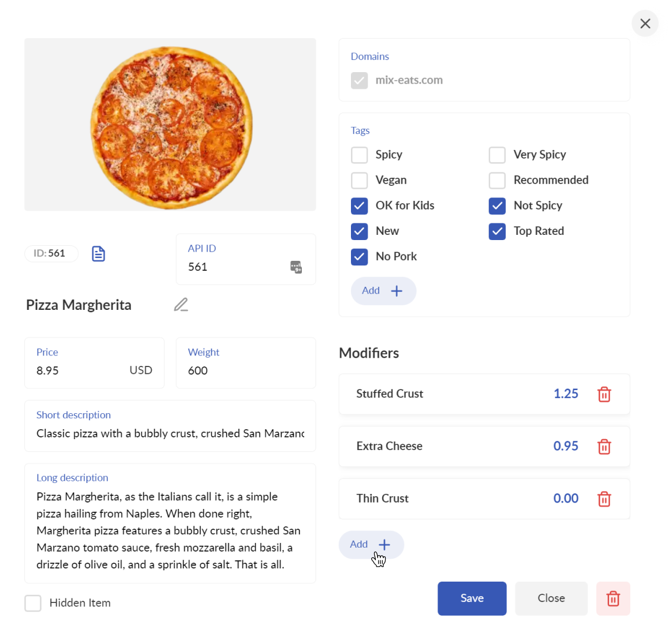Delete the Stuffed Crust modifier
669x644 pixels.
[604, 394]
